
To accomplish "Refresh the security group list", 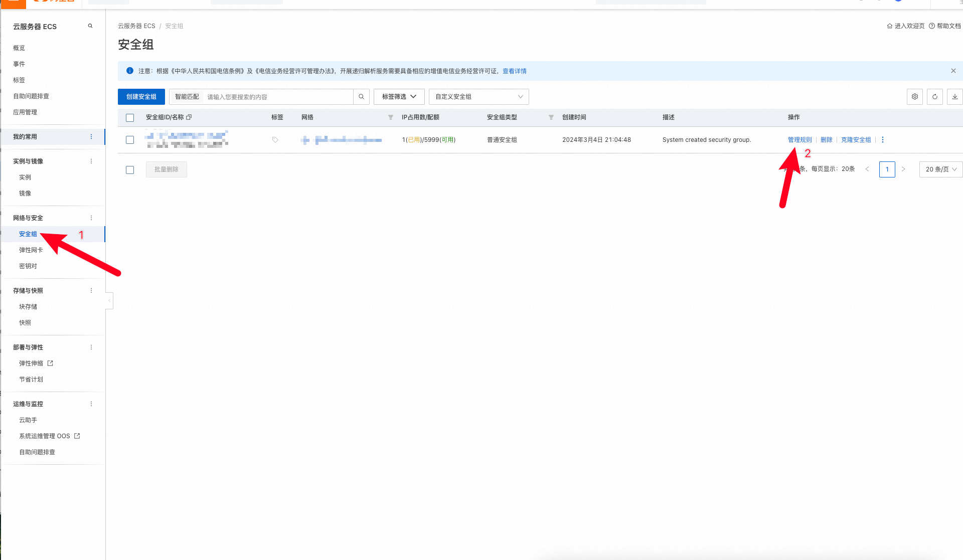I will [x=935, y=97].
